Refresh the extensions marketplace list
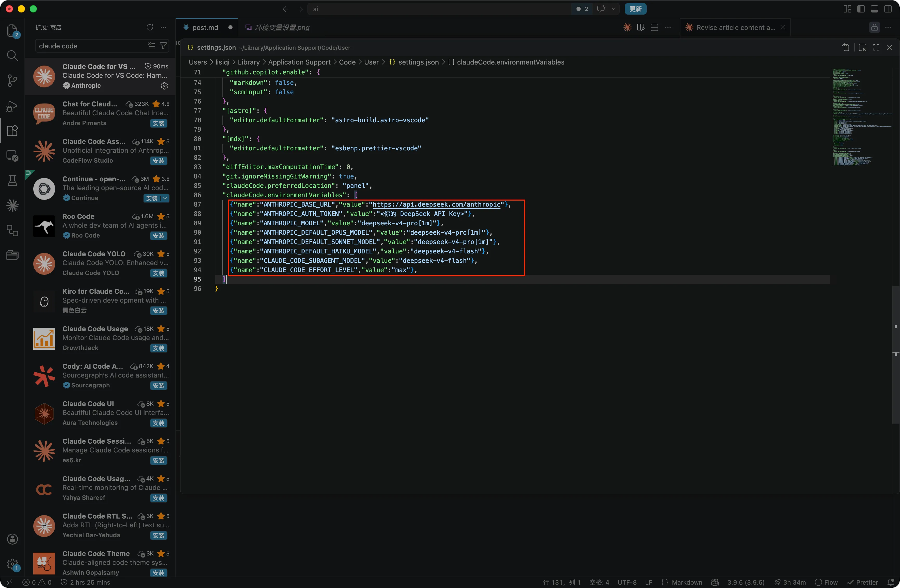Screen dimensions: 900x588 (150, 27)
